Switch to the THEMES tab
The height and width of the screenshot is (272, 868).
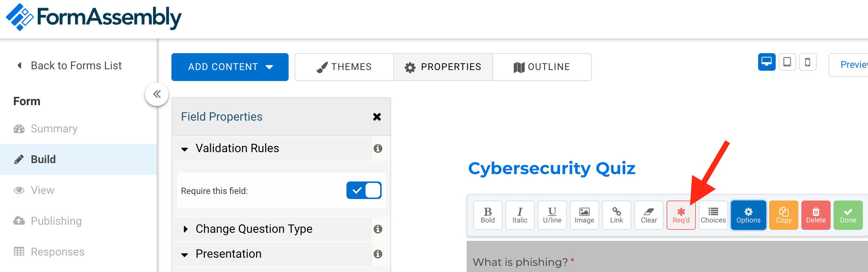(x=344, y=67)
